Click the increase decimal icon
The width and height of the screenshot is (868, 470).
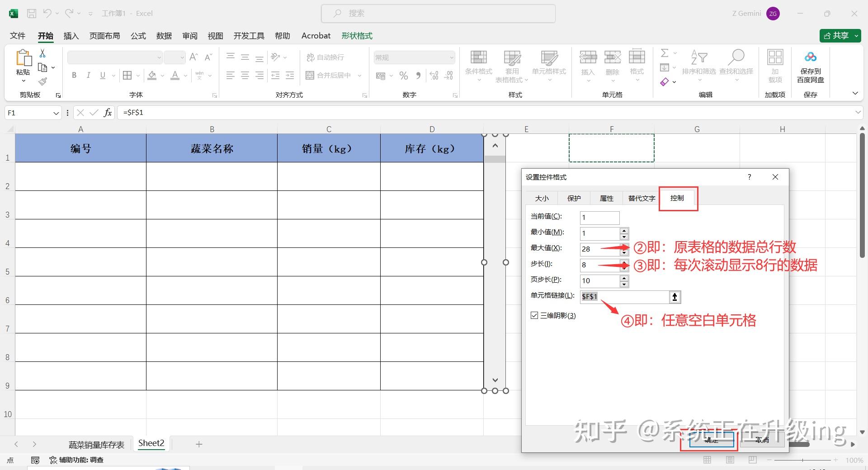pos(434,76)
